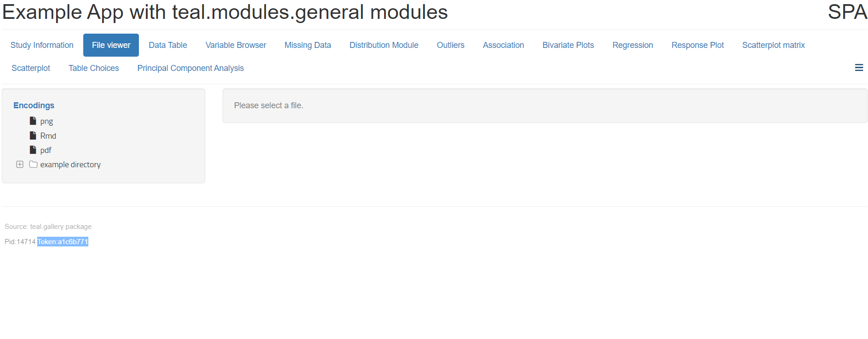Switch to the Association module
868x339 pixels.
coord(503,45)
